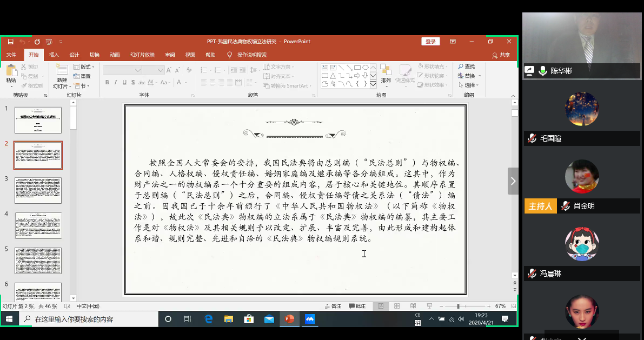
Task: Click the Share (共享) button
Action: [x=501, y=55]
